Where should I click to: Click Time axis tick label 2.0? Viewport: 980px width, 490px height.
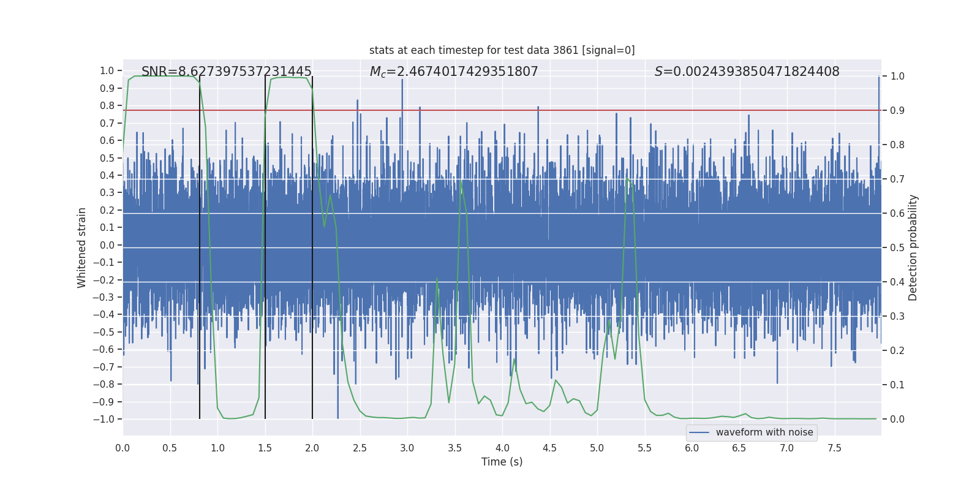(x=312, y=448)
